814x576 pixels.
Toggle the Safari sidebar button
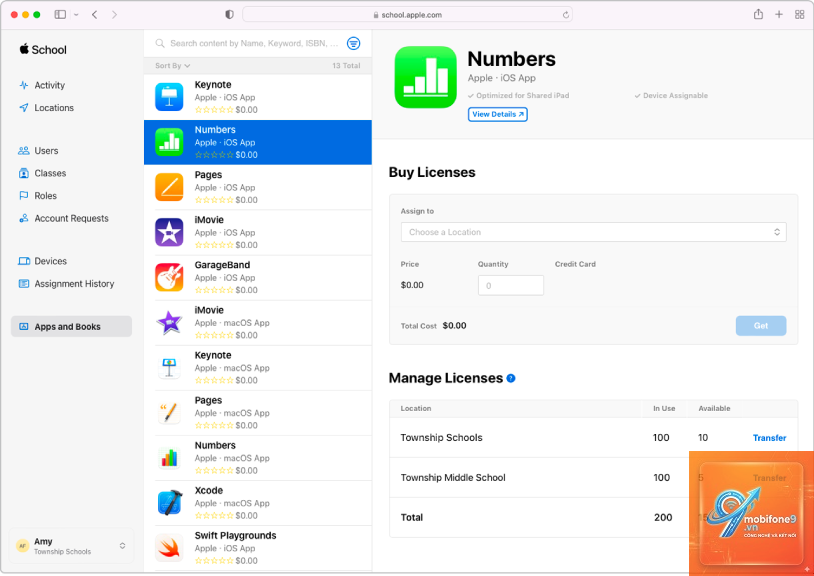coord(60,15)
